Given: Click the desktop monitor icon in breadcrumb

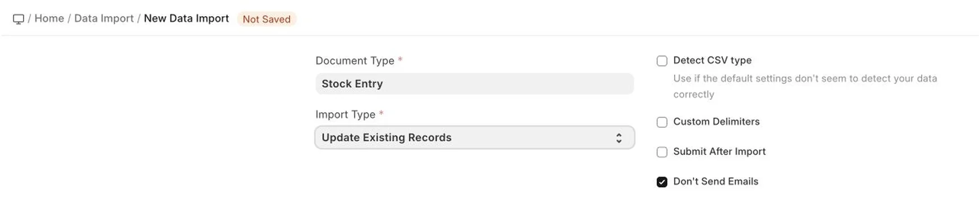Looking at the screenshot, I should pyautogui.click(x=19, y=19).
